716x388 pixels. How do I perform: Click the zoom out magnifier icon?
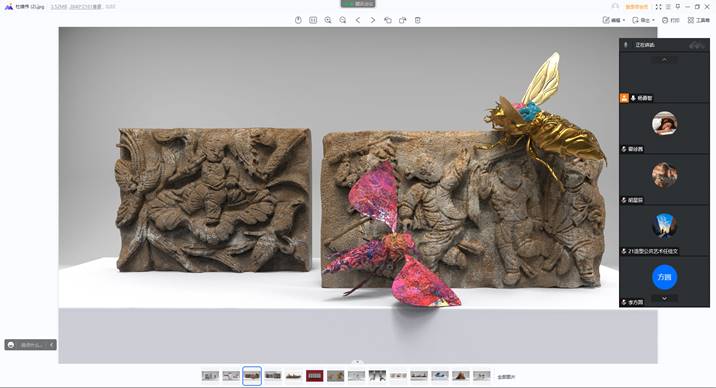(343, 20)
